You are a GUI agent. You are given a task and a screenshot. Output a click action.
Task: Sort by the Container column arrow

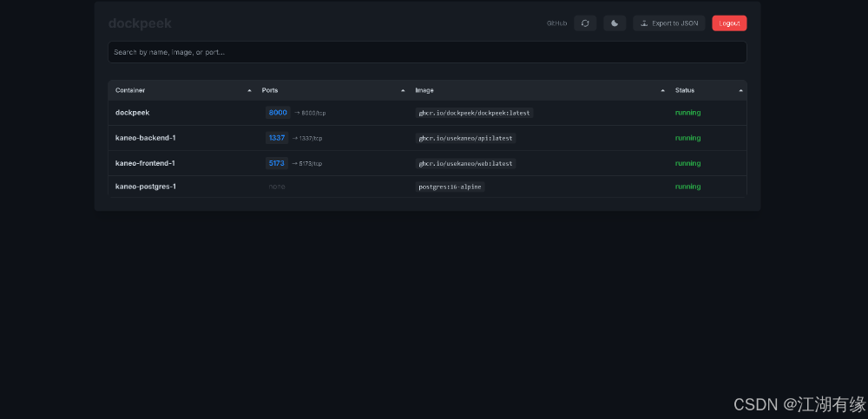[249, 90]
